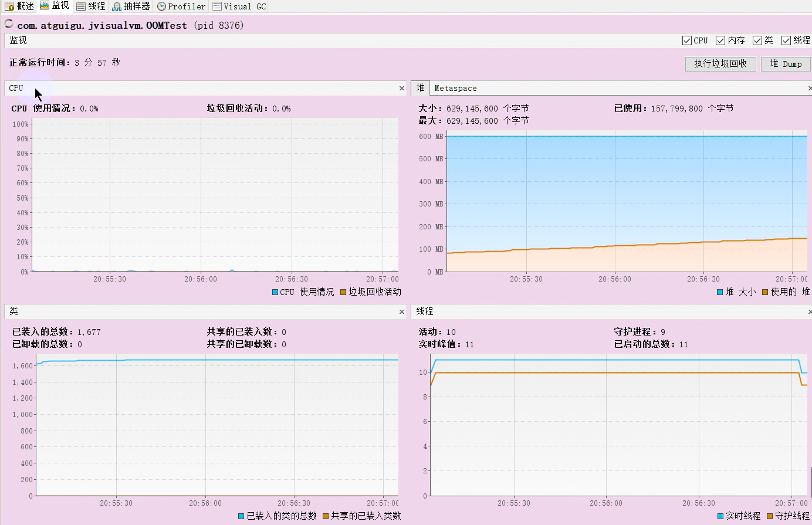Select the Metaspace tab in memory panel
The height and width of the screenshot is (525, 812).
(455, 88)
